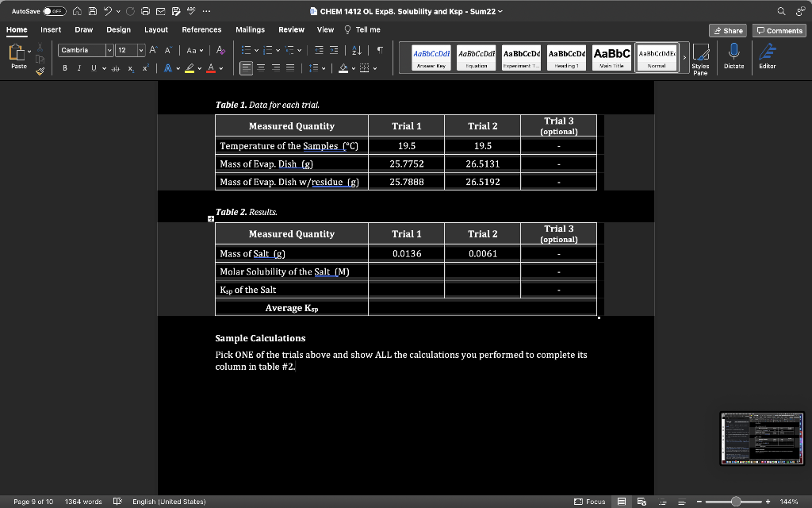Start Dictate with the microphone icon
The image size is (812, 508).
(x=733, y=56)
